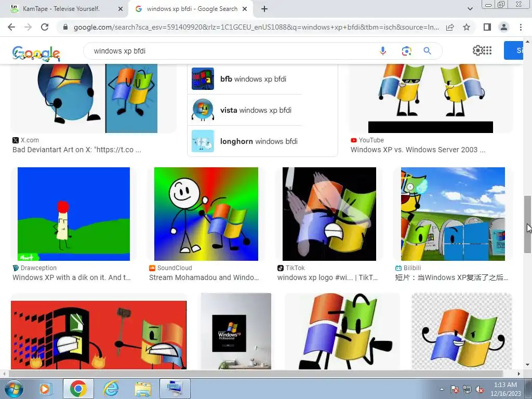Viewport: 532px width, 399px height.
Task: Select vista windows xp bfdi suggestion
Action: [245, 110]
